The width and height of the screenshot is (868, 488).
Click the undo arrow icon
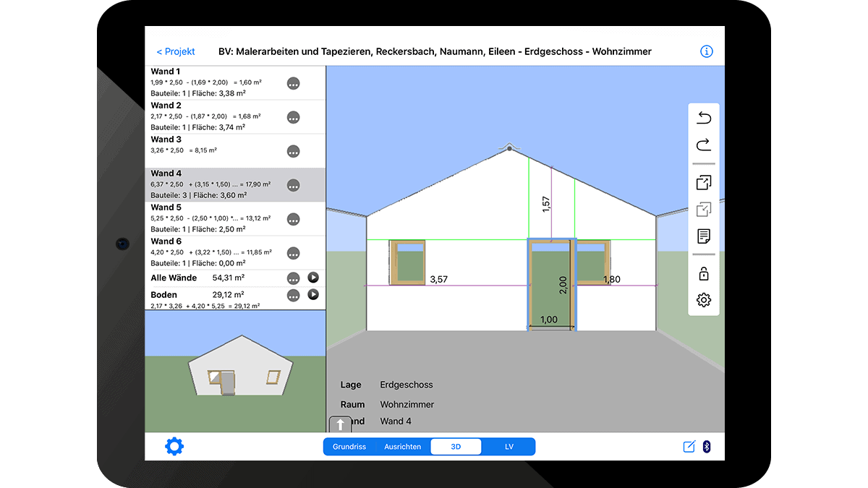pos(704,118)
